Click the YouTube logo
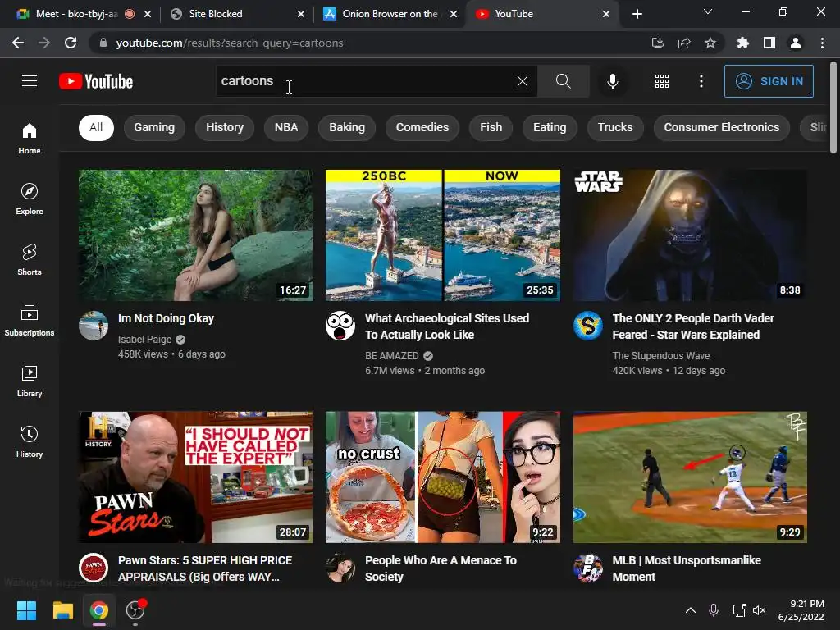Viewport: 840px width, 630px height. (96, 81)
